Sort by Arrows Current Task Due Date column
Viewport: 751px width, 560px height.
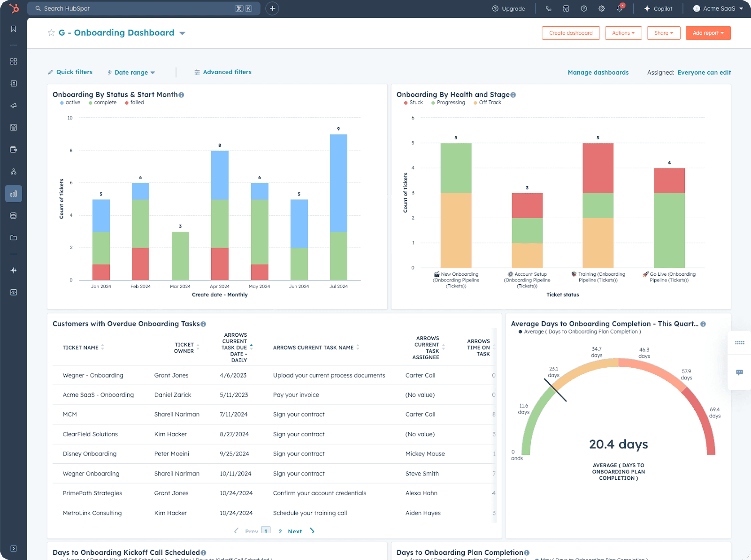coord(237,348)
